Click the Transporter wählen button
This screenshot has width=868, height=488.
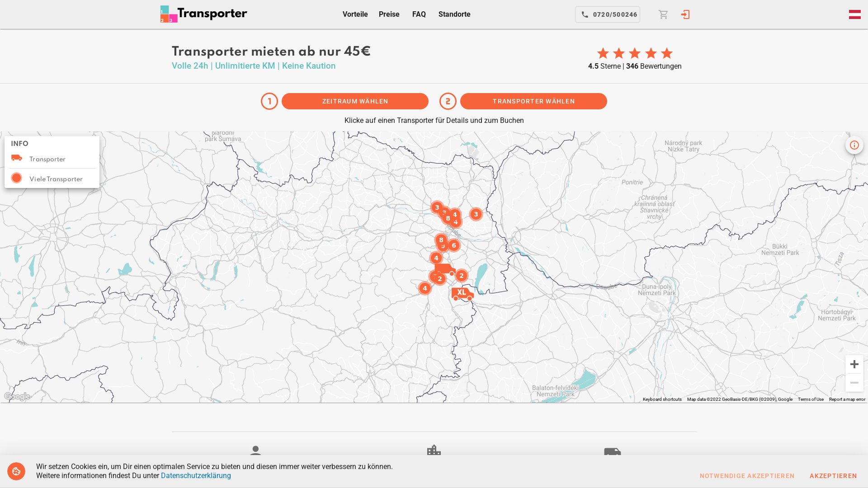(533, 101)
